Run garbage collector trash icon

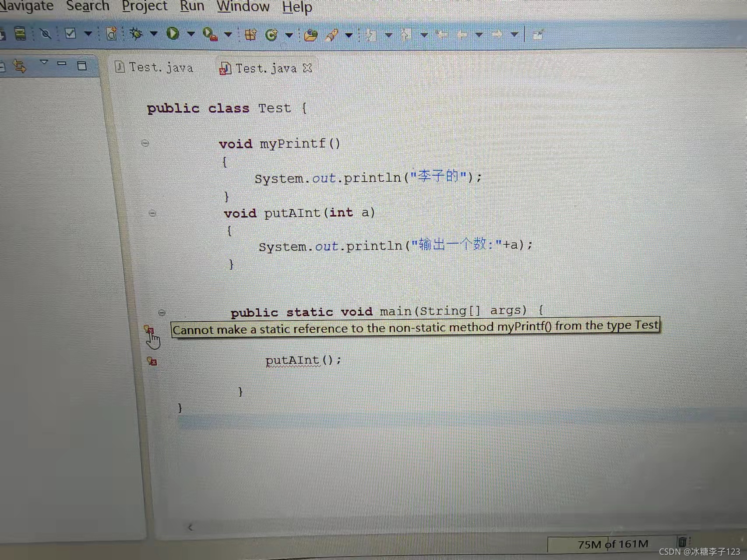click(682, 542)
